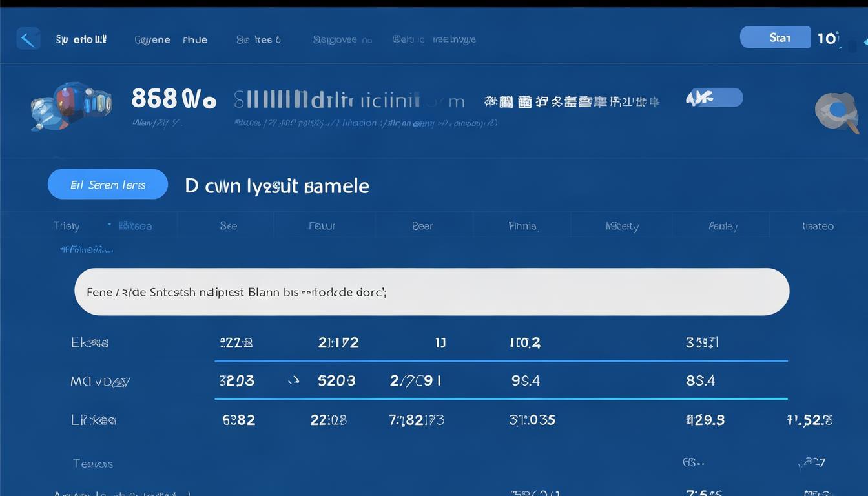The image size is (868, 496).
Task: Open the magnifier search icon on the right
Action: (x=837, y=111)
